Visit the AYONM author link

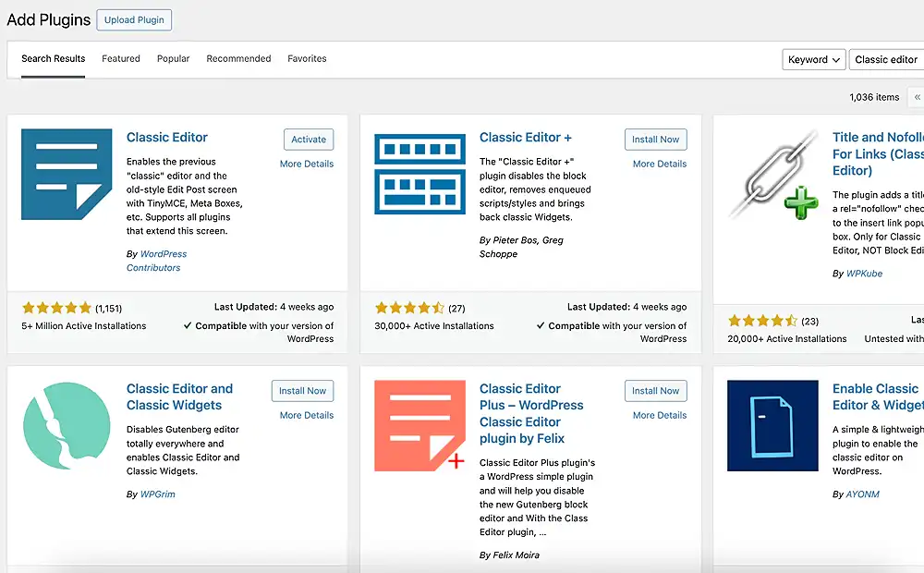[863, 494]
